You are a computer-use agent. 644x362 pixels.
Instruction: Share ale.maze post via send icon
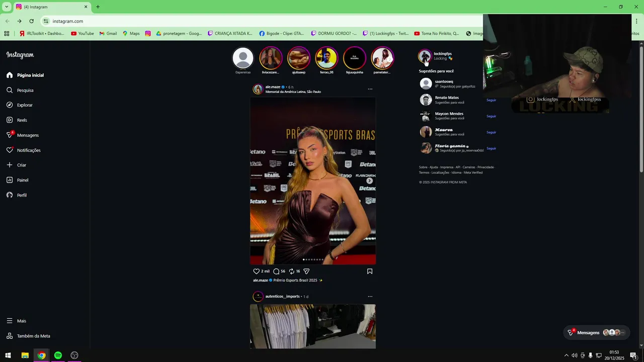pos(306,271)
